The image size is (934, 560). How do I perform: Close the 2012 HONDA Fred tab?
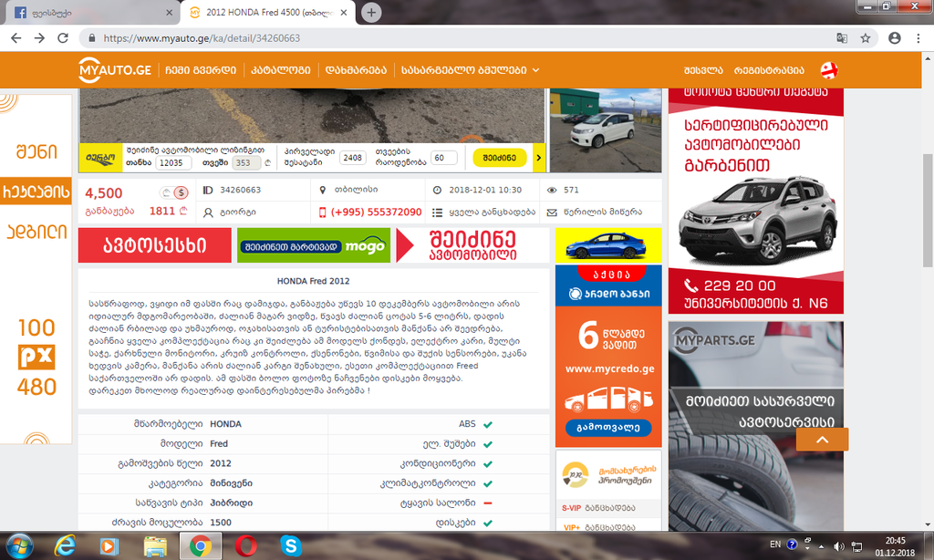pyautogui.click(x=344, y=13)
